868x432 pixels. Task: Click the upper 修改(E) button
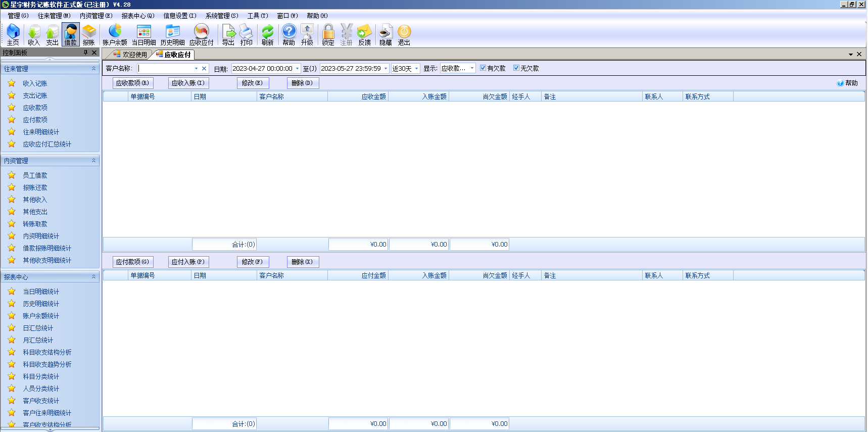click(253, 83)
